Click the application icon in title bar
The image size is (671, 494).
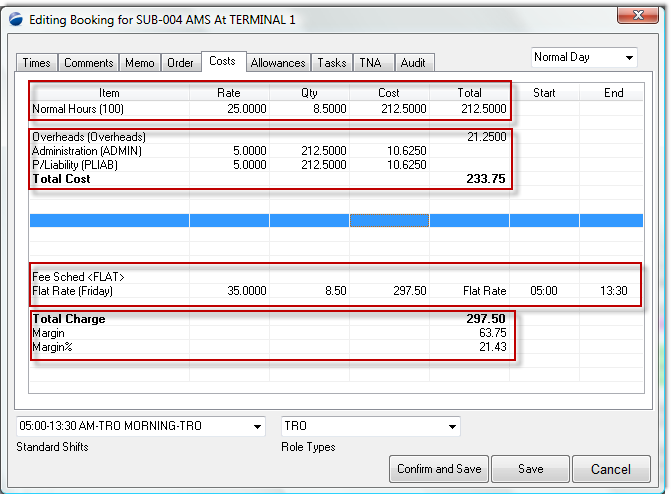[16, 20]
